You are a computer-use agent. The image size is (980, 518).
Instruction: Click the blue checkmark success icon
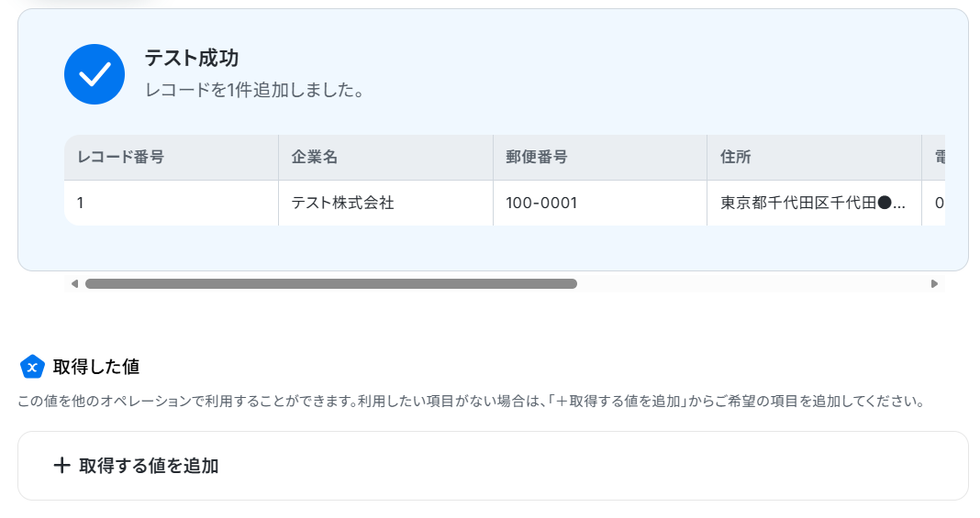[95, 74]
